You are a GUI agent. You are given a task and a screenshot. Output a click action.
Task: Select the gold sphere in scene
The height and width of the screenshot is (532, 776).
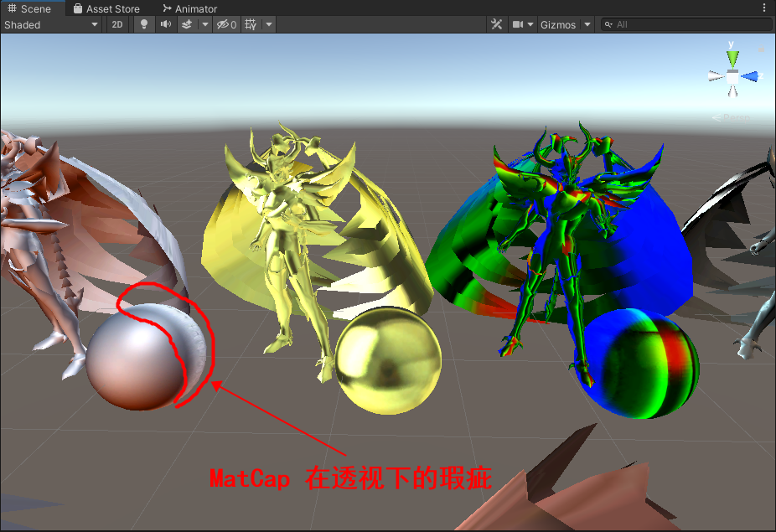388,360
